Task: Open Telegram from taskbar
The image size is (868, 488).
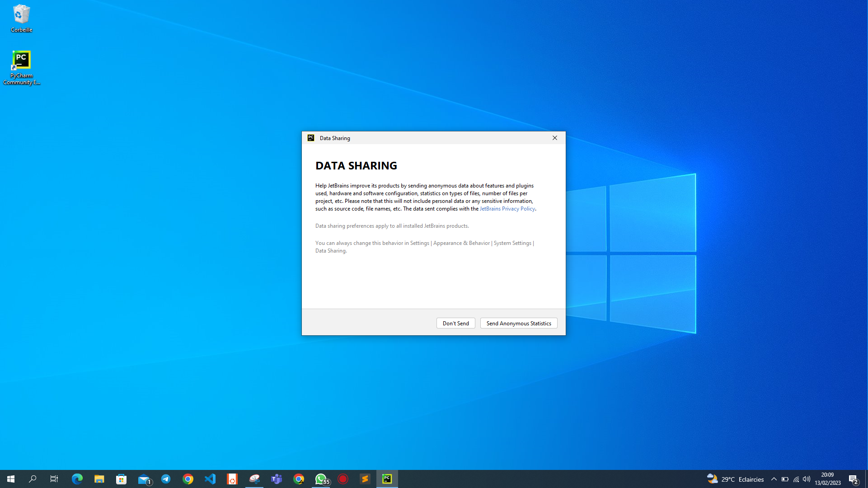Action: [x=166, y=479]
